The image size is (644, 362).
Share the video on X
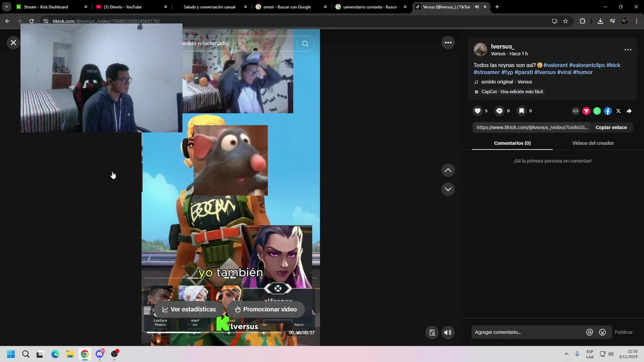(618, 111)
